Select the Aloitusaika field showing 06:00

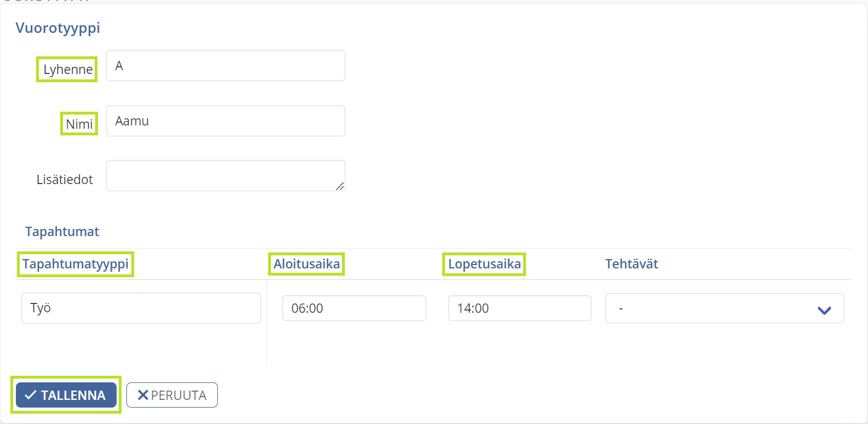[x=354, y=308]
